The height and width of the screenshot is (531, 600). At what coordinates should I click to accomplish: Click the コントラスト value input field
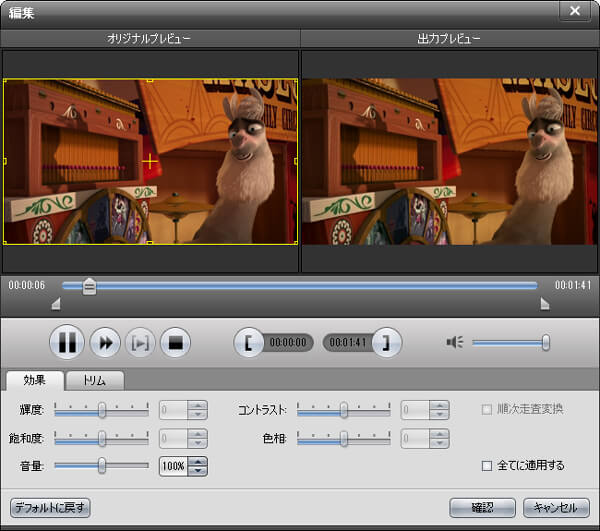[x=415, y=410]
